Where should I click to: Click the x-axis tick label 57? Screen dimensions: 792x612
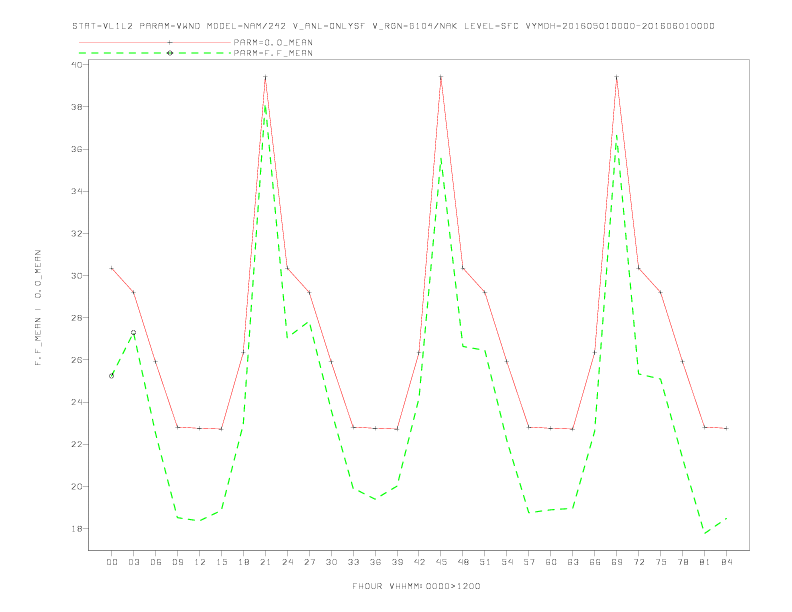pyautogui.click(x=529, y=562)
